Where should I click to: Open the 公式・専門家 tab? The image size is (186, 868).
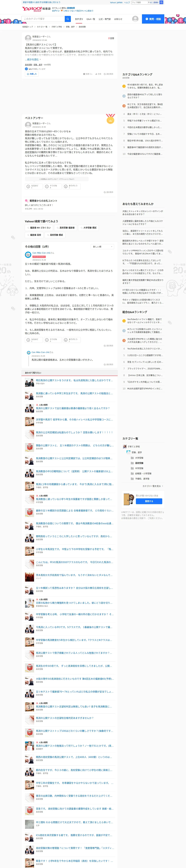(x=105, y=19)
